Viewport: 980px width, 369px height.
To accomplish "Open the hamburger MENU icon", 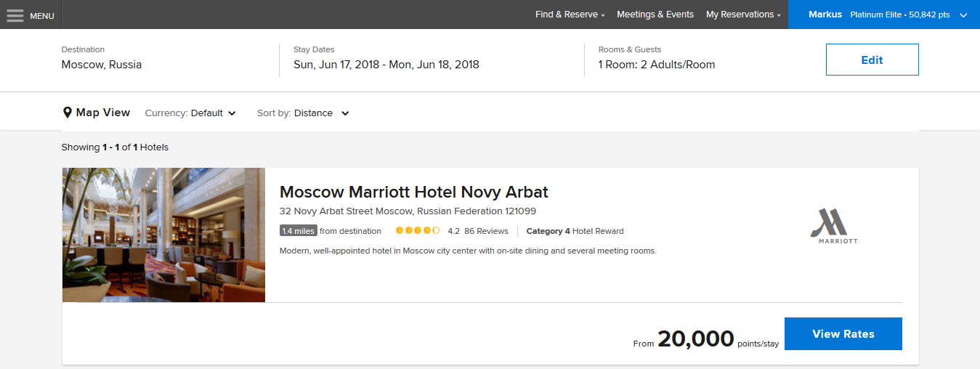I will (x=15, y=15).
